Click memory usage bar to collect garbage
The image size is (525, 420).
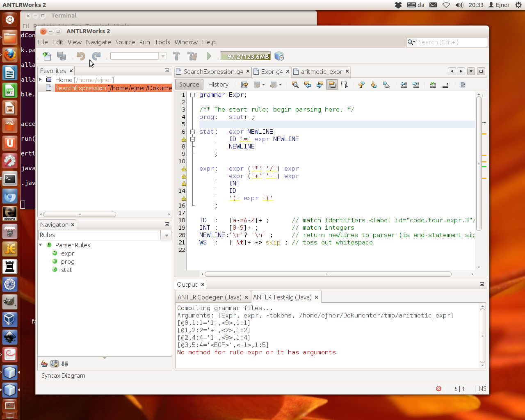pyautogui.click(x=246, y=56)
